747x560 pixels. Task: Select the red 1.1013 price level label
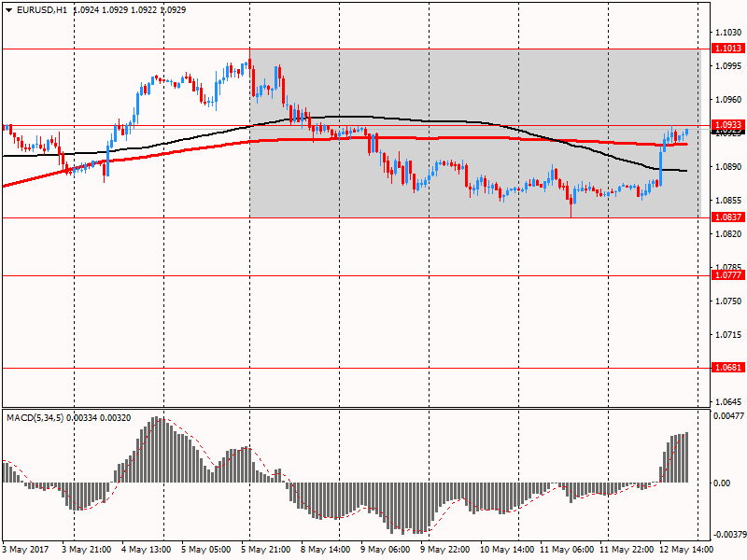pyautogui.click(x=727, y=49)
